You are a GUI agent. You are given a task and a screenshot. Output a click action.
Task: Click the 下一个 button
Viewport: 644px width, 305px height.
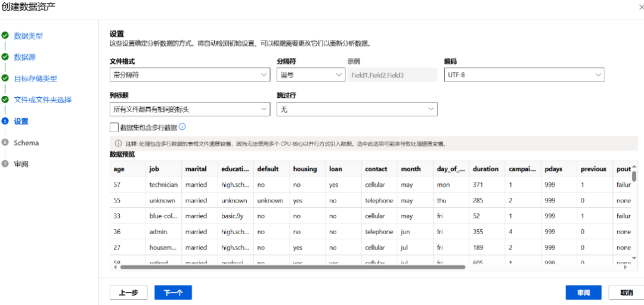[173, 292]
